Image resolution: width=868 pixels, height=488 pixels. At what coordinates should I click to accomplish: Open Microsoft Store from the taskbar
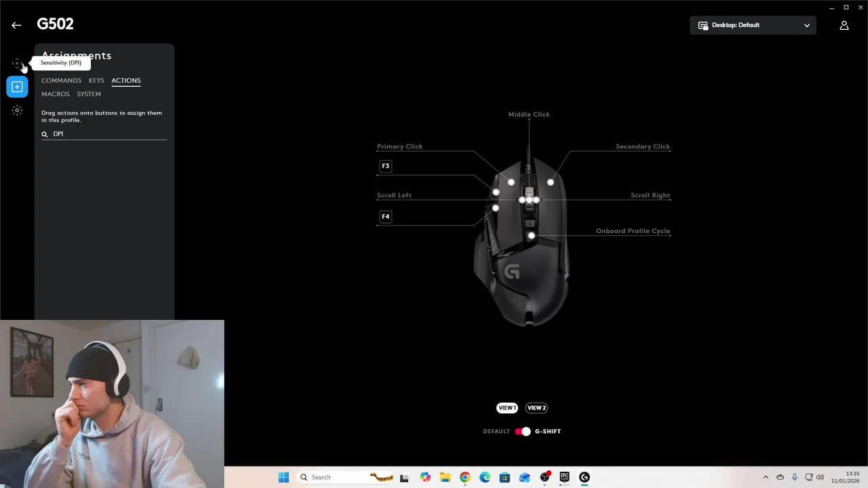tap(505, 477)
